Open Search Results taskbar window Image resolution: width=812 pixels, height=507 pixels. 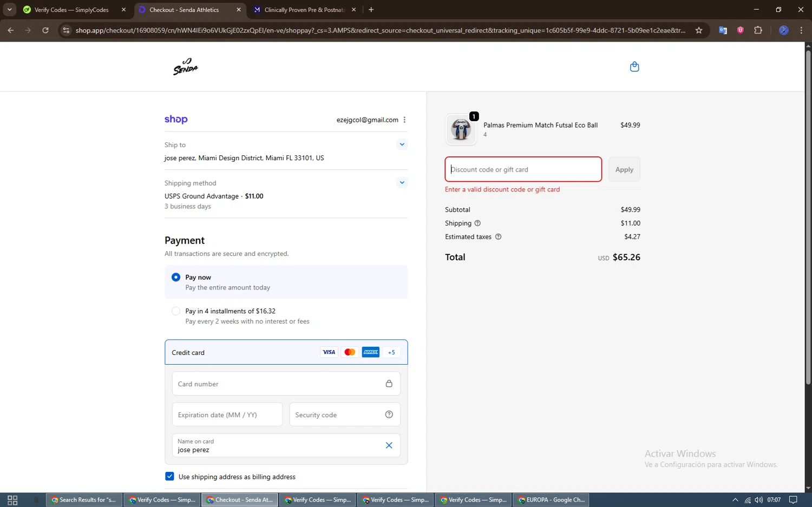[84, 500]
